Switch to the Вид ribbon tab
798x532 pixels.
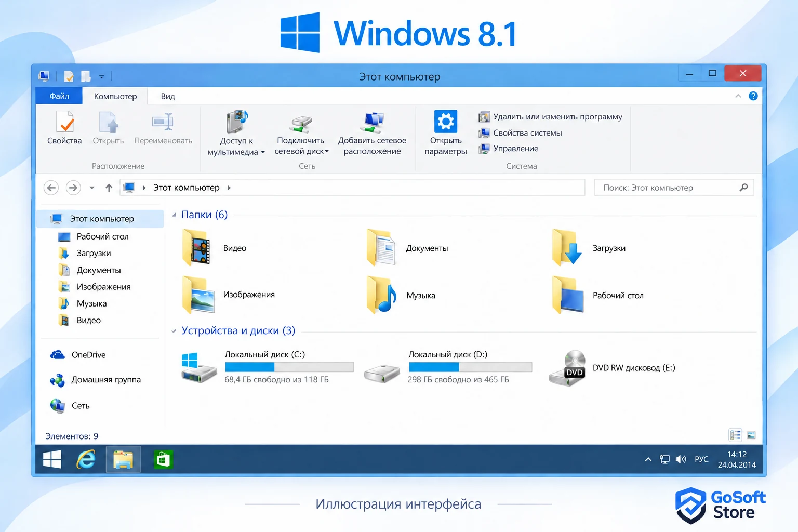coord(168,96)
